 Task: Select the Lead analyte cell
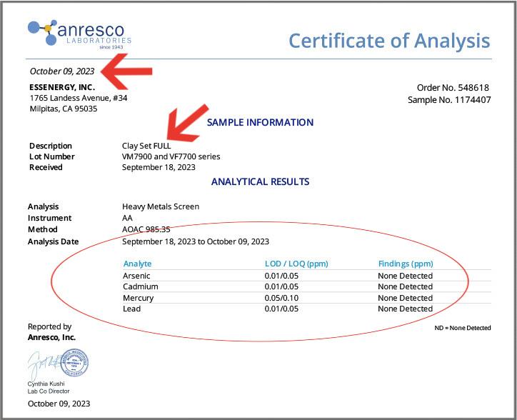pos(132,309)
